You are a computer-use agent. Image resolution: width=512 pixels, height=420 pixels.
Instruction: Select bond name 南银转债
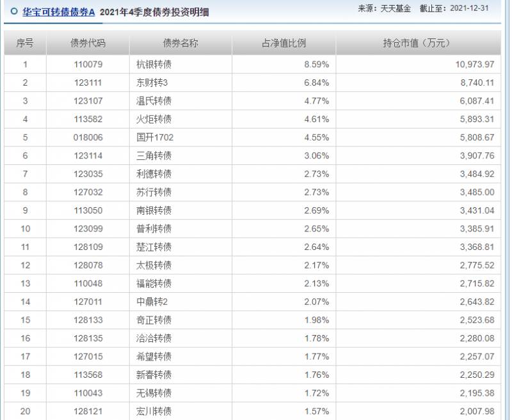[x=154, y=210]
